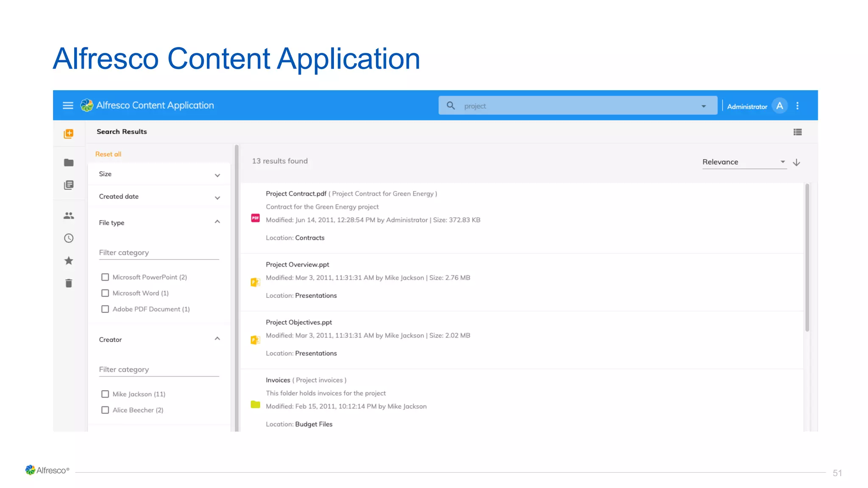Image resolution: width=868 pixels, height=488 pixels.
Task: Open Project Contract.pdf result
Action: [x=296, y=194]
